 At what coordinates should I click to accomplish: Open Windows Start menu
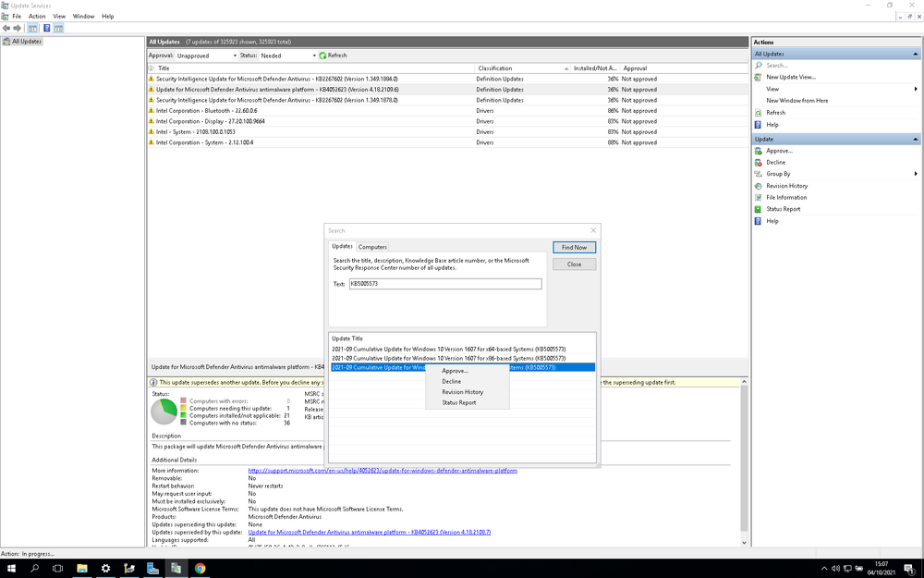tap(10, 569)
